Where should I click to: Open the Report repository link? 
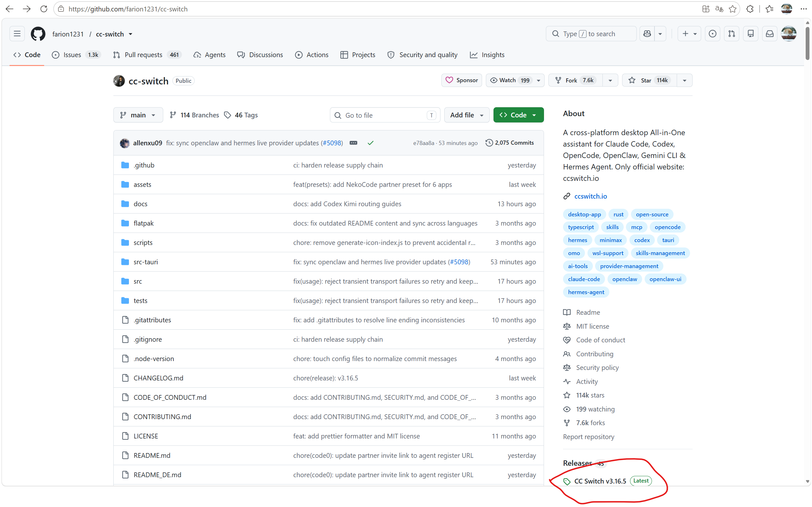pos(588,437)
